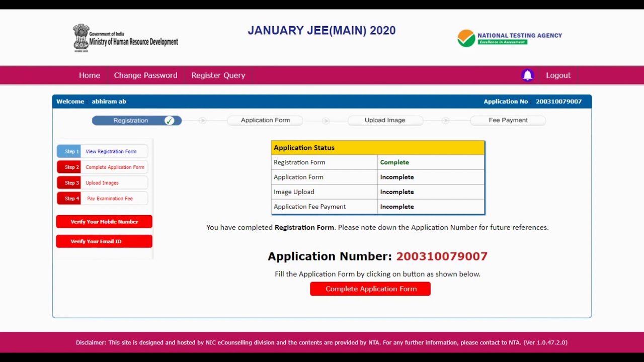Click the green Complete status value
Viewport: 644px width, 362px height.
tap(394, 162)
